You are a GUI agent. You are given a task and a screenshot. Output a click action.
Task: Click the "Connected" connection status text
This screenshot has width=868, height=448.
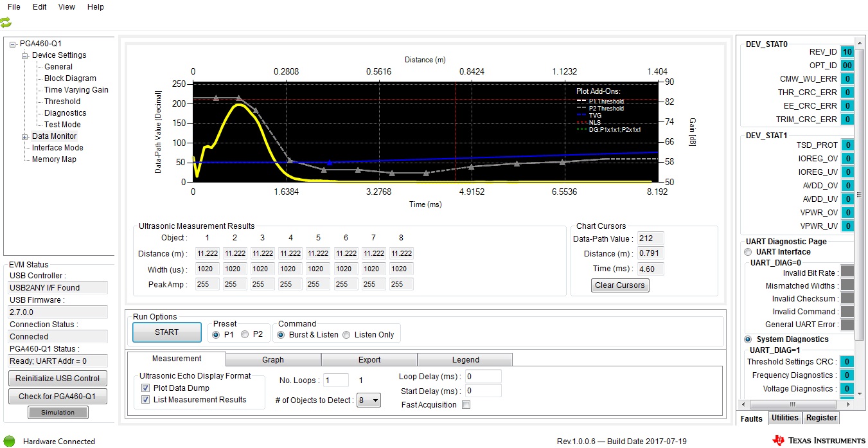[x=58, y=336]
